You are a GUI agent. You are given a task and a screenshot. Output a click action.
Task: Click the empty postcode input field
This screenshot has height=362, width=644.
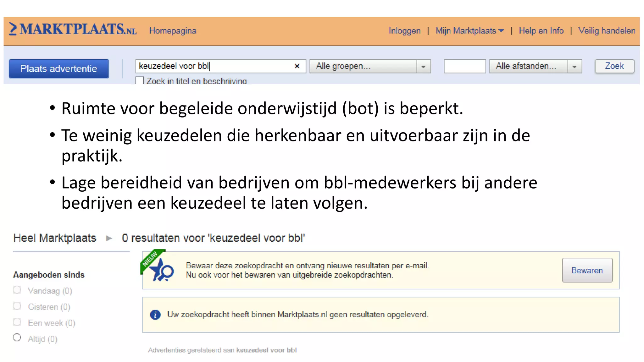point(465,66)
